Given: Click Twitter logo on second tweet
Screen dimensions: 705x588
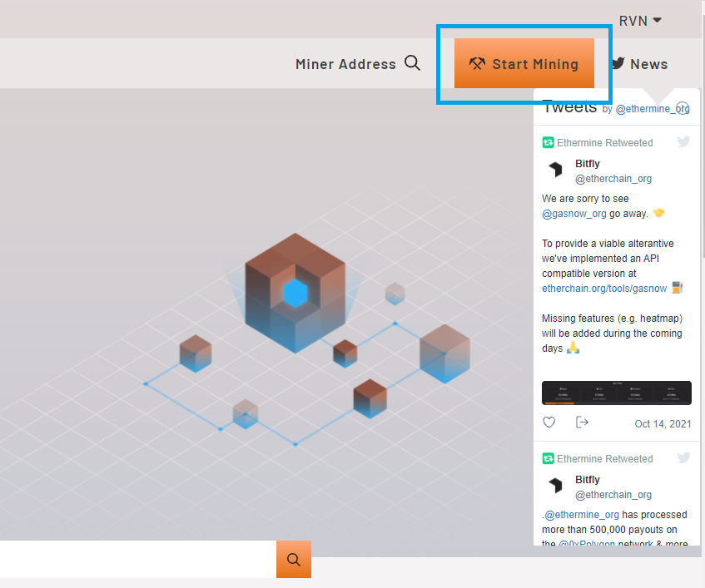Looking at the screenshot, I should [x=684, y=457].
